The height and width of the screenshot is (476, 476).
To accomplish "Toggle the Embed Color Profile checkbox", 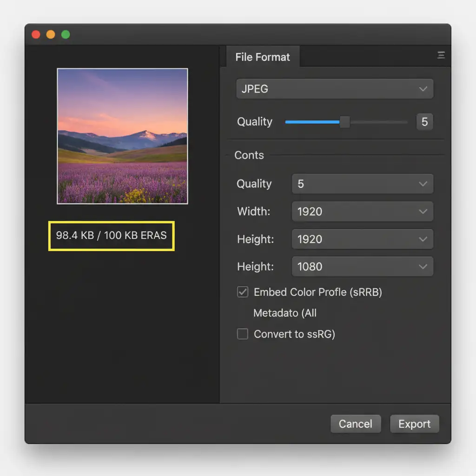I will tap(243, 292).
